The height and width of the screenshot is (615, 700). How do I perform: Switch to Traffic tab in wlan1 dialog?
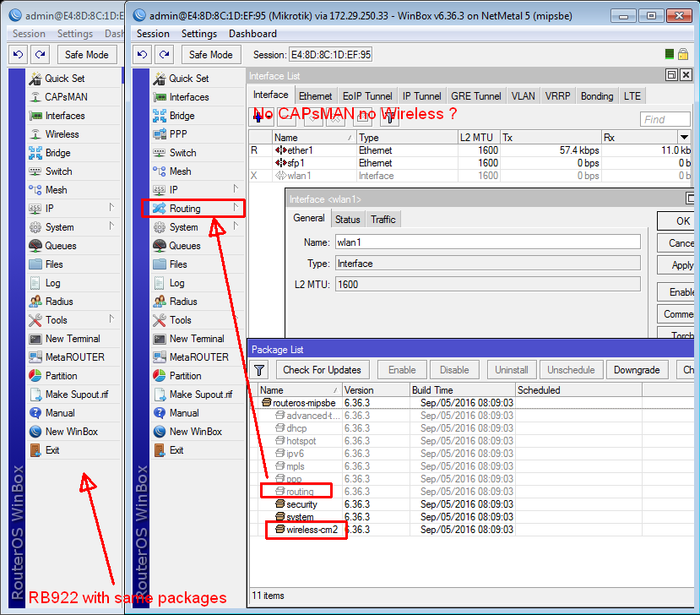(x=383, y=220)
